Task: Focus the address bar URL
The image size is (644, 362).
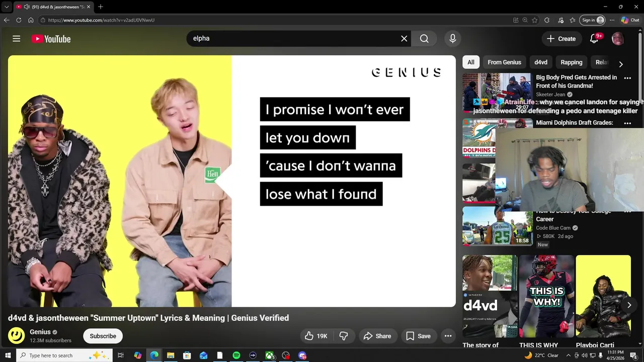Action: pos(101,20)
